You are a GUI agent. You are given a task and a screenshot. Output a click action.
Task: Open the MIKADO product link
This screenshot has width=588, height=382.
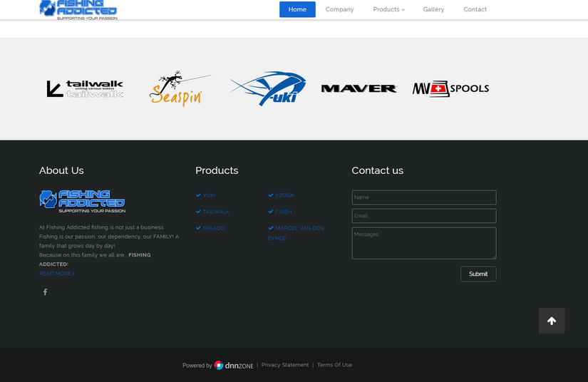click(213, 228)
